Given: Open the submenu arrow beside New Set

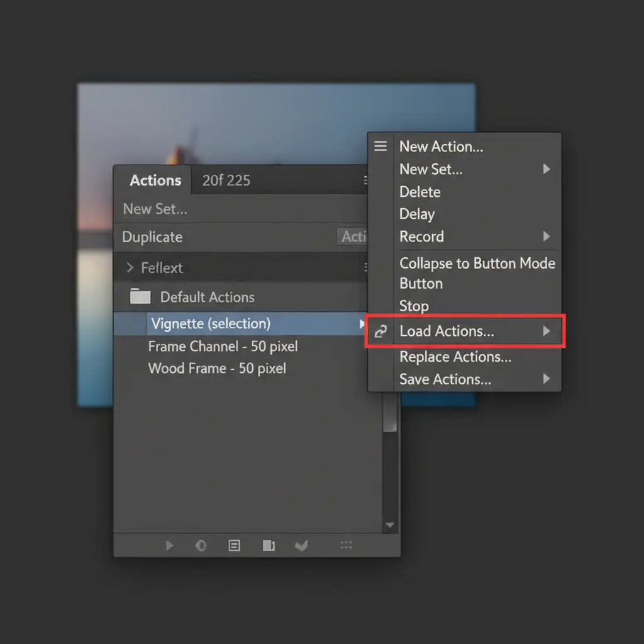Looking at the screenshot, I should pyautogui.click(x=546, y=169).
